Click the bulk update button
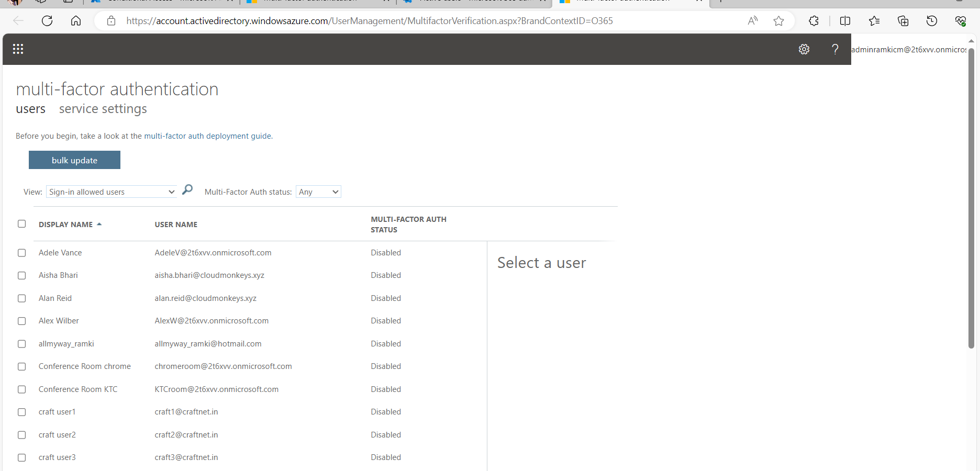 (74, 160)
